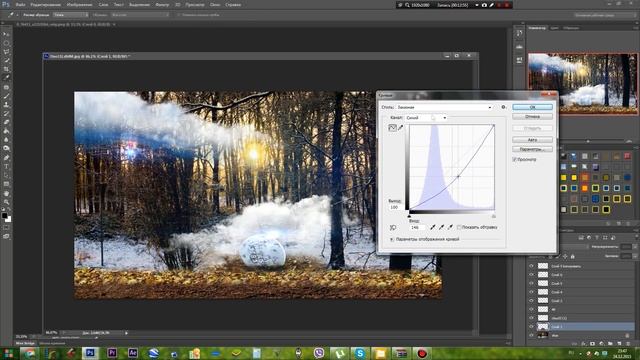The image size is (640, 360).
Task: Click the foreground color swatch
Action: click(4, 216)
